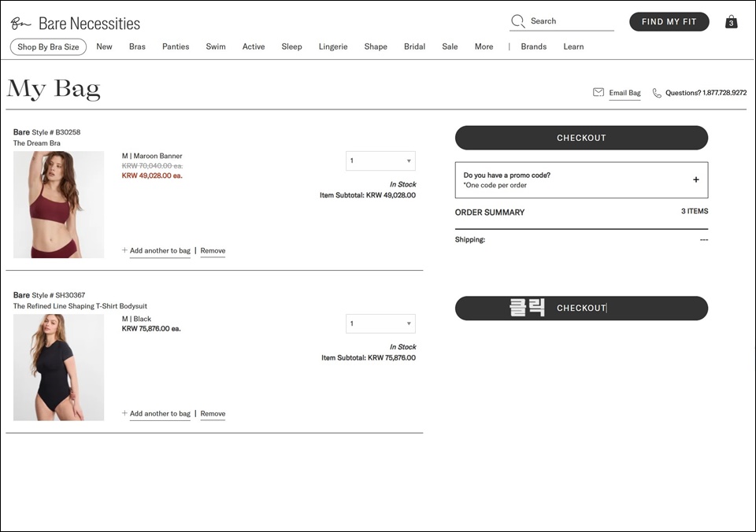Click 'M | Maroon Banner' size and color
Image resolution: width=756 pixels, height=532 pixels.
pyautogui.click(x=152, y=156)
